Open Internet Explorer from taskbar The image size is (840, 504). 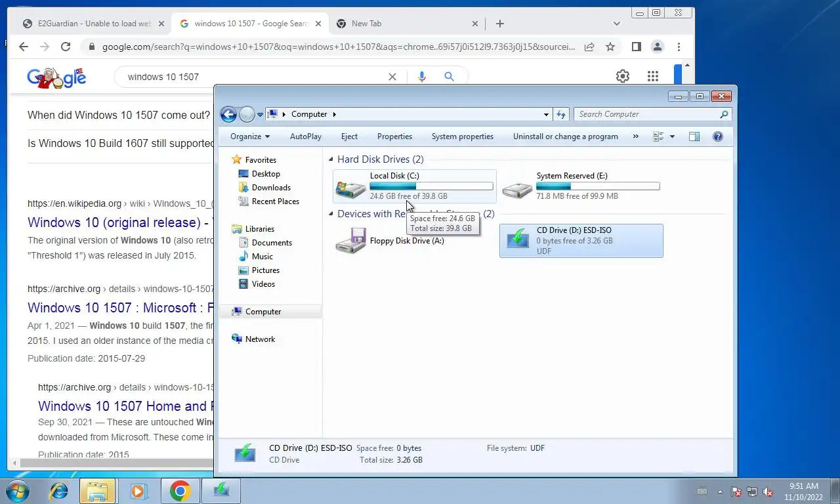[x=59, y=490]
